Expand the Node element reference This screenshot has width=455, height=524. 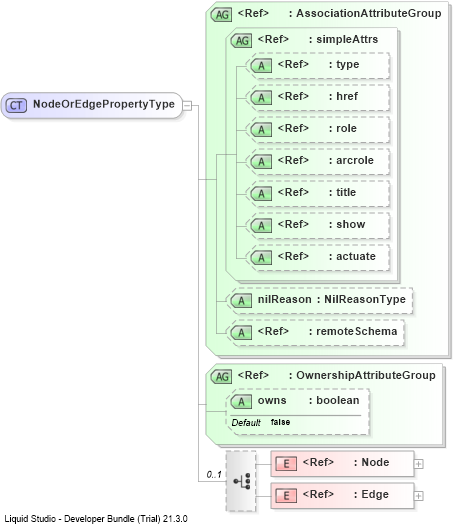419,464
